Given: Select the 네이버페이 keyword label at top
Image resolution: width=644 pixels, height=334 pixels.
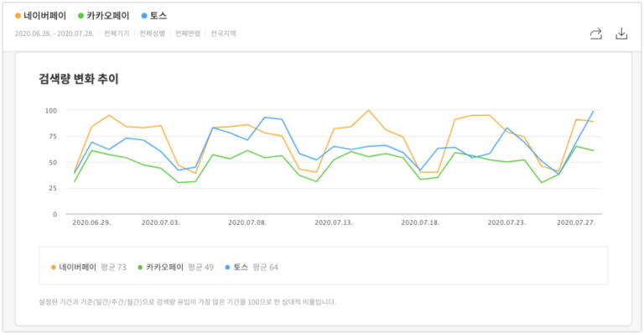Looking at the screenshot, I should click(44, 16).
